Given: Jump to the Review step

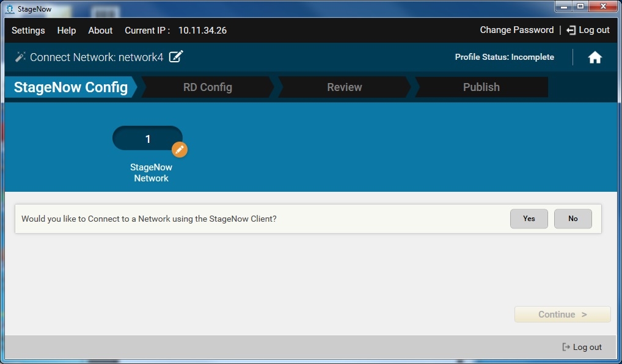Looking at the screenshot, I should pyautogui.click(x=345, y=87).
